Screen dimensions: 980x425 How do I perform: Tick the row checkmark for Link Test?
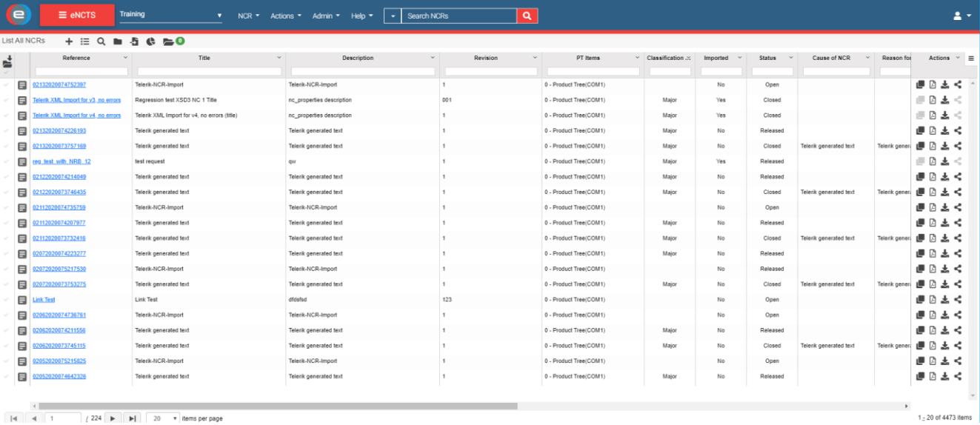(7, 300)
